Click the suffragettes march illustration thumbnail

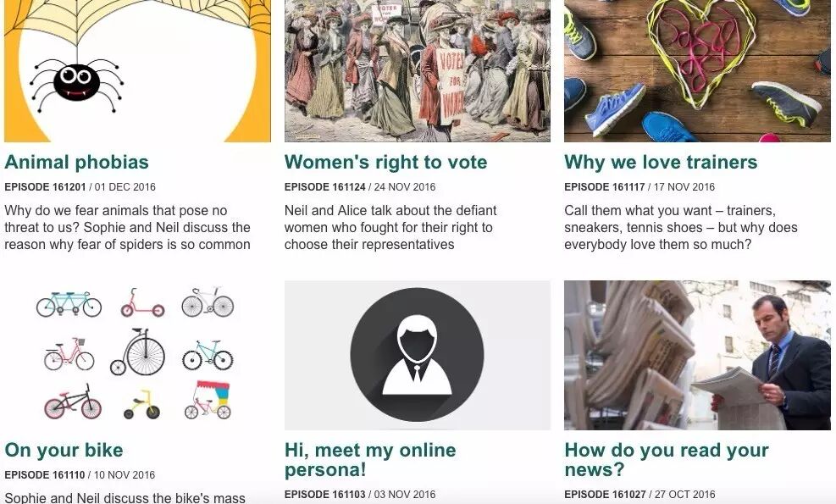point(417,71)
